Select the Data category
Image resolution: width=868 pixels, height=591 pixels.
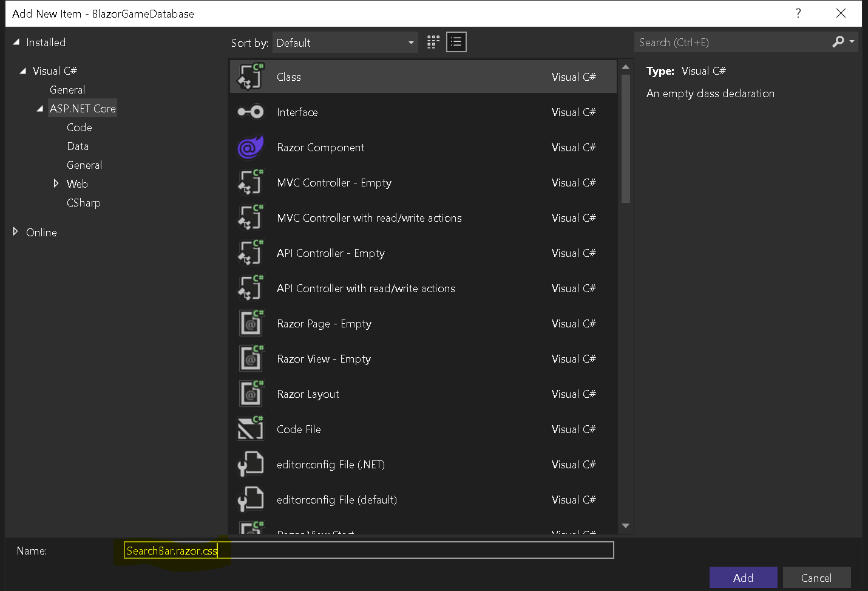pyautogui.click(x=78, y=146)
